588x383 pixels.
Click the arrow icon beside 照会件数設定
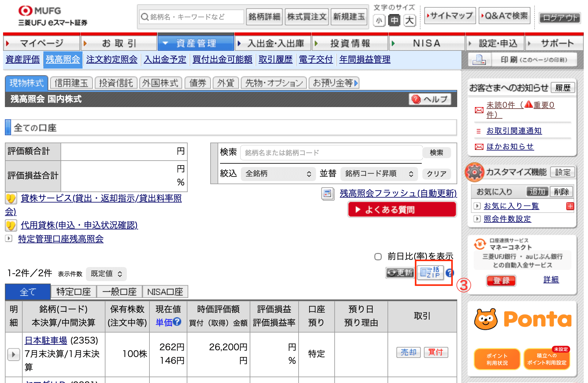point(477,219)
